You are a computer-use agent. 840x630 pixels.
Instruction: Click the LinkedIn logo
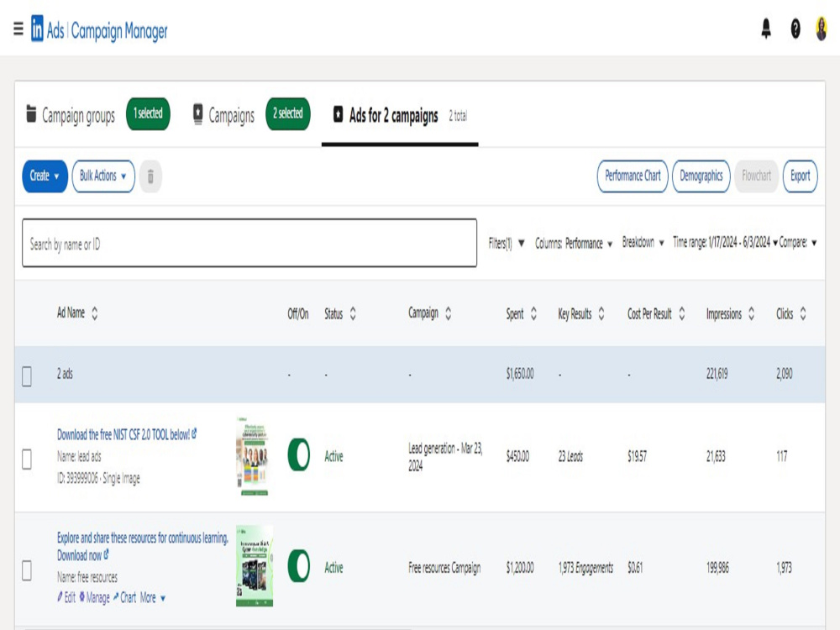[37, 29]
